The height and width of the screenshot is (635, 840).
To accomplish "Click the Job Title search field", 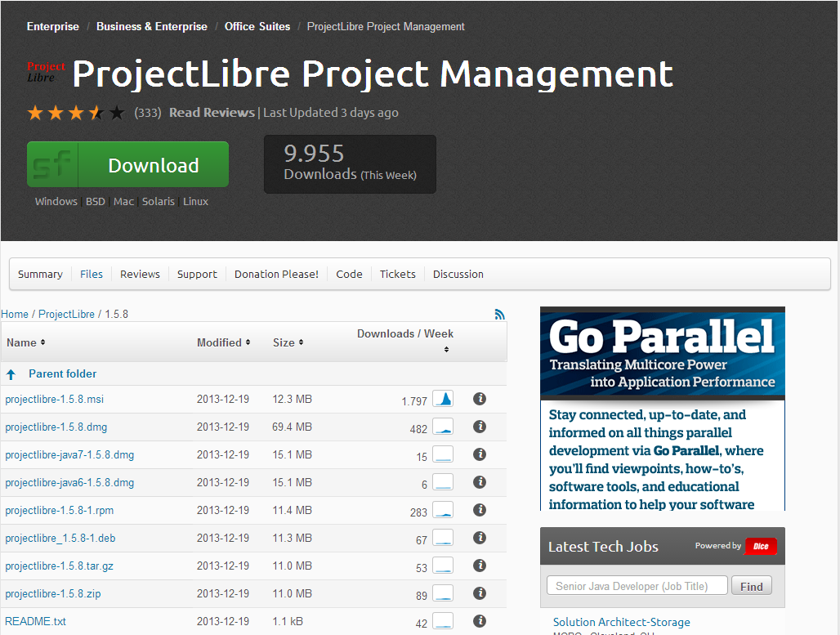I will point(637,586).
